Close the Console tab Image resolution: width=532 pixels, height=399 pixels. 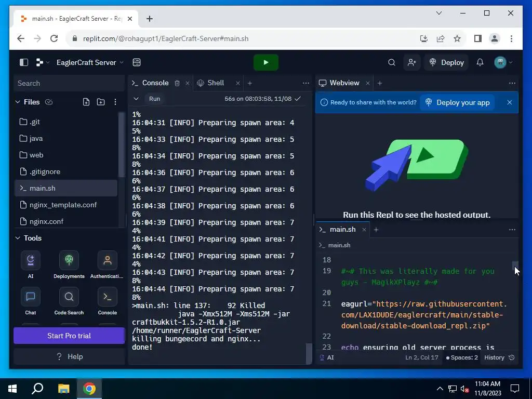point(187,83)
